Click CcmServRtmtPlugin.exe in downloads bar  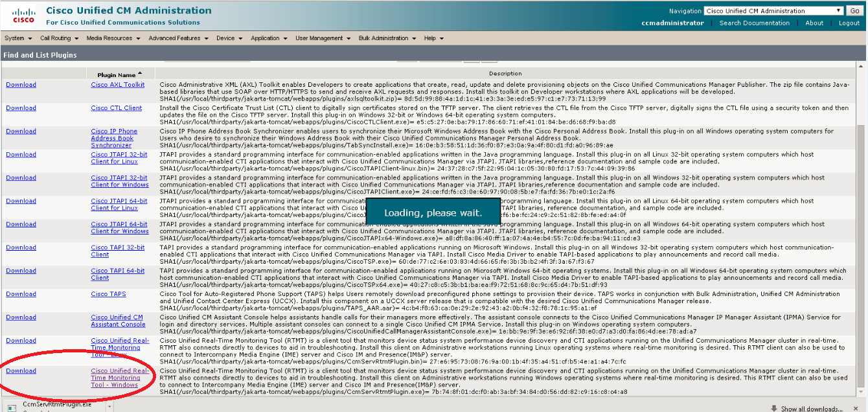[x=57, y=404]
